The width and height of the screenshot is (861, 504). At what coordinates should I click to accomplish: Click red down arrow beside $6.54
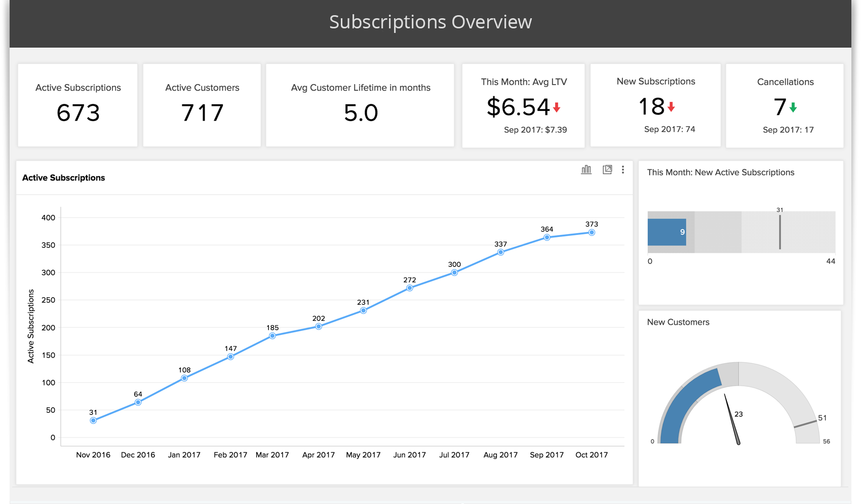click(557, 107)
